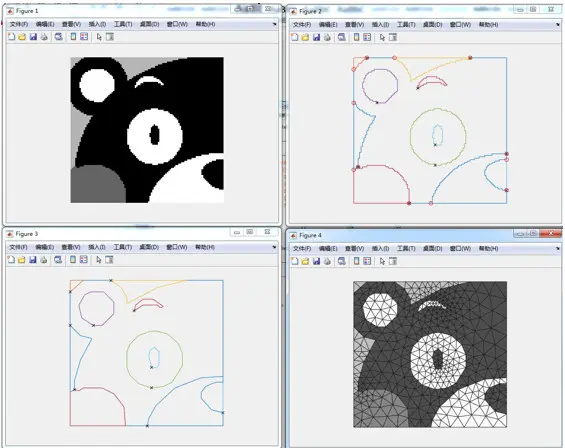Click Print icon in Figure 3 toolbar
565x448 pixels.
coord(44,260)
